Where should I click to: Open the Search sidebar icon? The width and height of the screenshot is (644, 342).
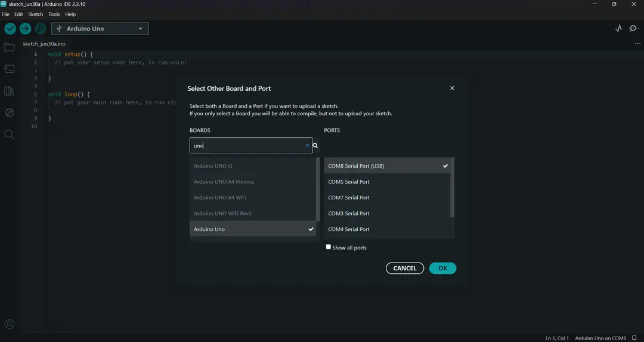tap(9, 134)
